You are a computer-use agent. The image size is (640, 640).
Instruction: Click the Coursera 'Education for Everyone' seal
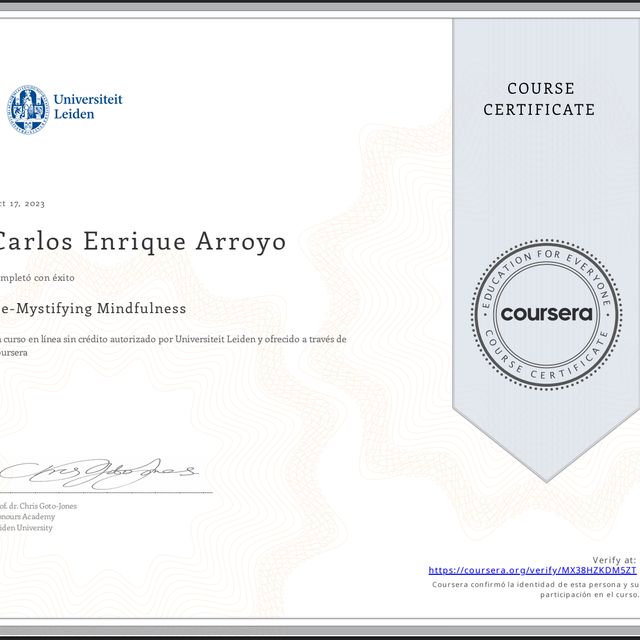click(547, 314)
